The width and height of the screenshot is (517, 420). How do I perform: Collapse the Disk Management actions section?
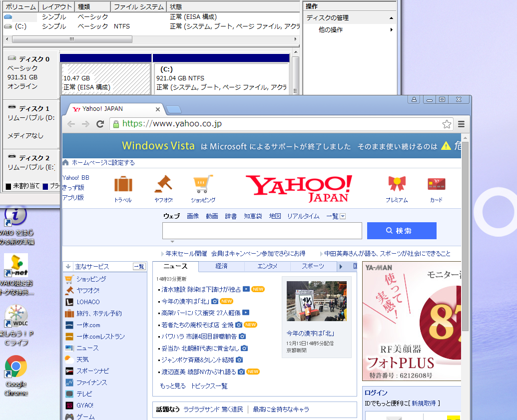391,18
